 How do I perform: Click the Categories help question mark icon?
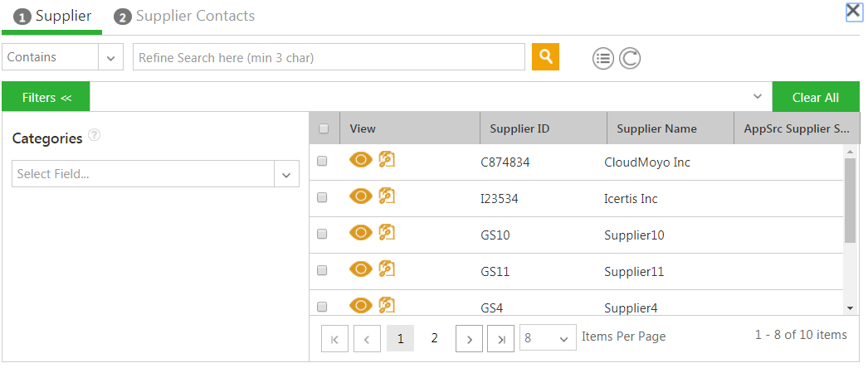click(94, 136)
